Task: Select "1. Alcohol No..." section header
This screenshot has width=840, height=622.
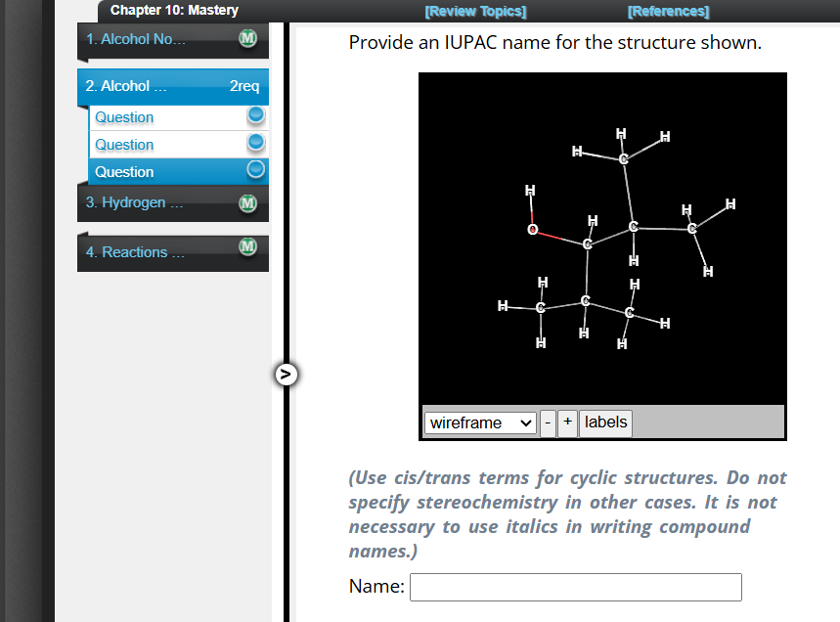Action: click(x=147, y=39)
